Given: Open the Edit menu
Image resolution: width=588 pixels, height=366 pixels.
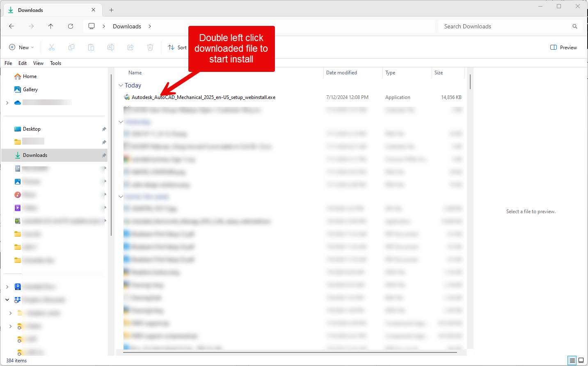Looking at the screenshot, I should tap(23, 63).
